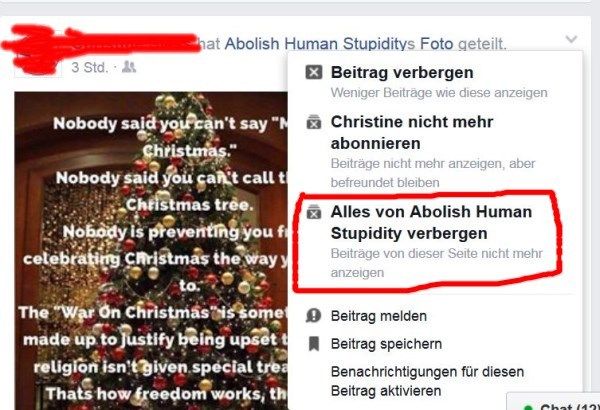The image size is (600, 410).
Task: Open the shared Foto link in header
Action: pos(437,44)
